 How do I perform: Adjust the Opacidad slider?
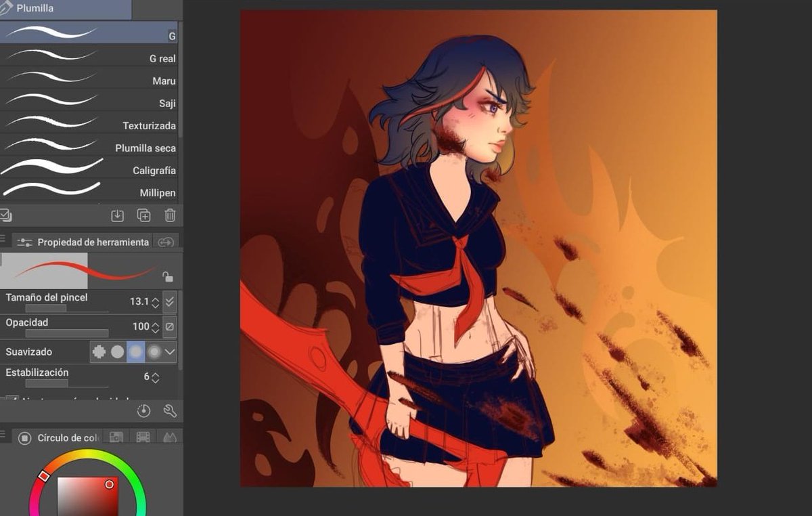67,333
